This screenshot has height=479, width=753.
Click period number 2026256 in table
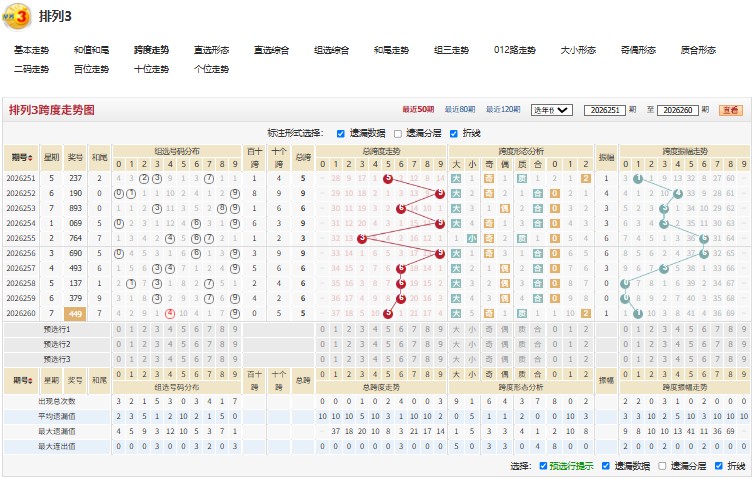click(x=21, y=253)
